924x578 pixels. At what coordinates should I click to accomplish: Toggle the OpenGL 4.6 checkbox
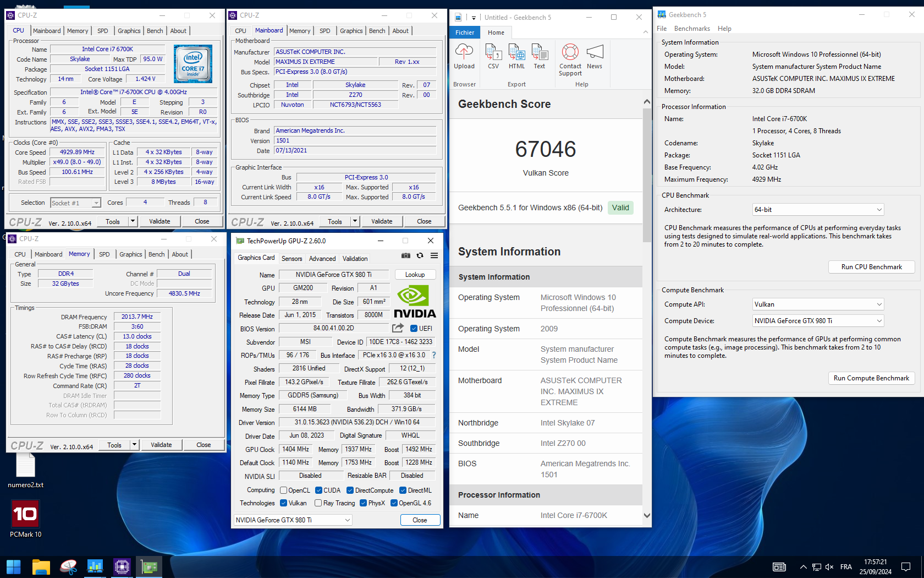pos(394,503)
